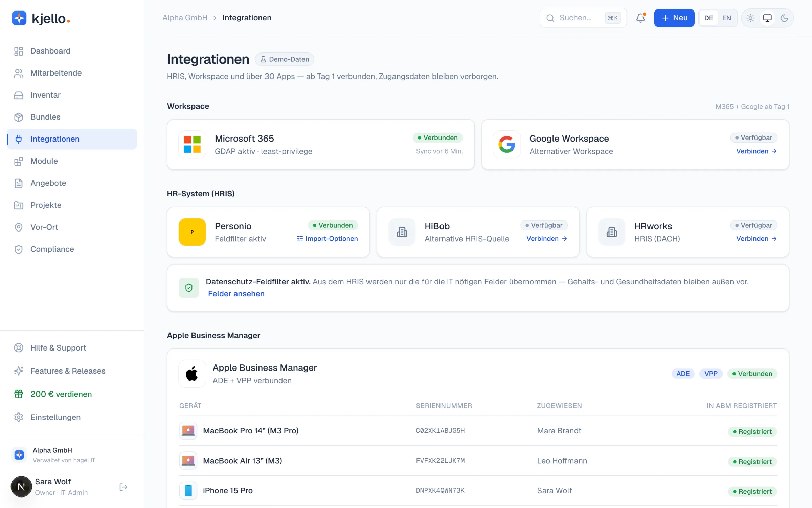Click the Vor-Ort location pin icon
The width and height of the screenshot is (812, 508).
click(19, 227)
